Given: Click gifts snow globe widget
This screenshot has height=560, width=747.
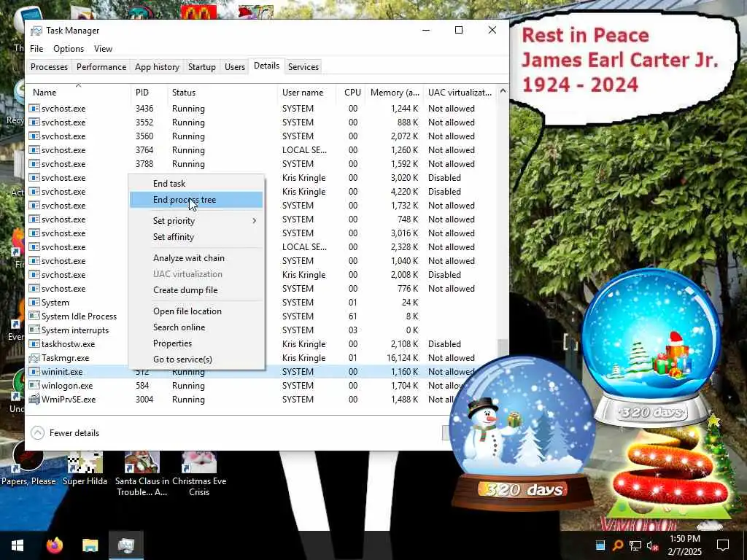Looking at the screenshot, I should [x=651, y=348].
